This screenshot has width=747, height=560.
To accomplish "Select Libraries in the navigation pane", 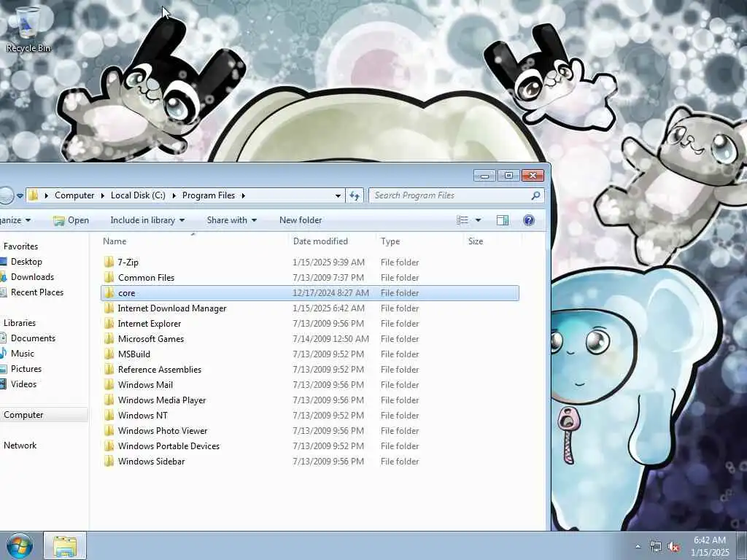I will 20,322.
